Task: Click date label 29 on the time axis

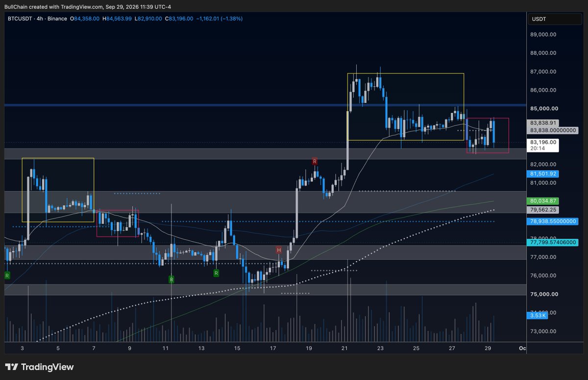Action: [488, 348]
